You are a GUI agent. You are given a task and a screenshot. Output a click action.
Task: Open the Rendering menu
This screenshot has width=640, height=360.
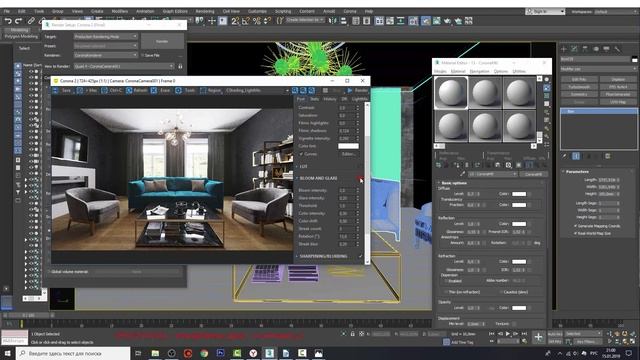205,11
